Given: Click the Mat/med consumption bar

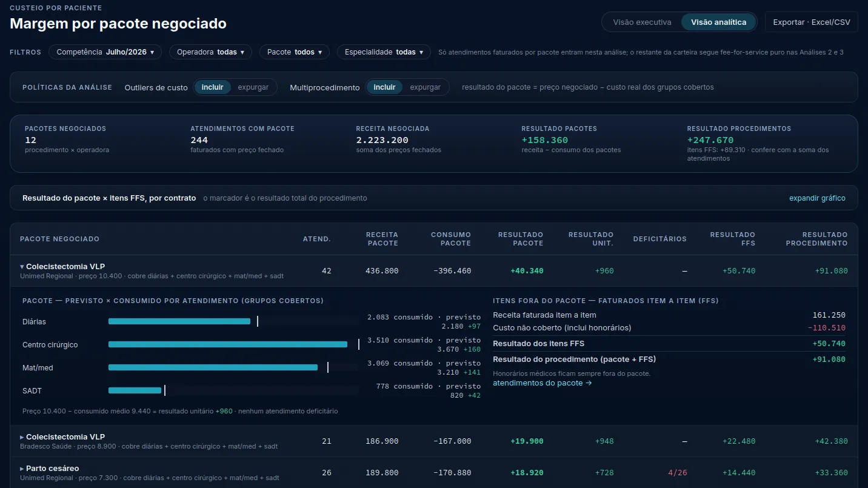Looking at the screenshot, I should point(213,367).
